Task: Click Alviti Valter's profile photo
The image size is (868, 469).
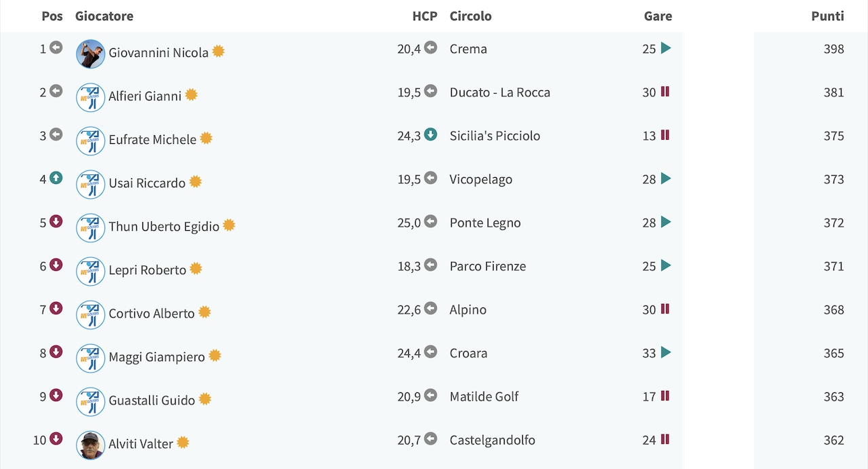Action: [90, 445]
